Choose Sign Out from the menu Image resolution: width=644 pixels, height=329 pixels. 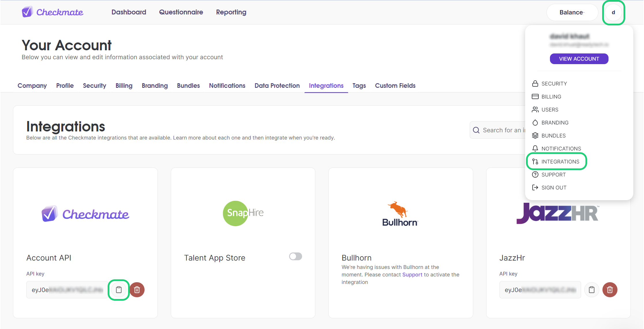[x=554, y=187]
